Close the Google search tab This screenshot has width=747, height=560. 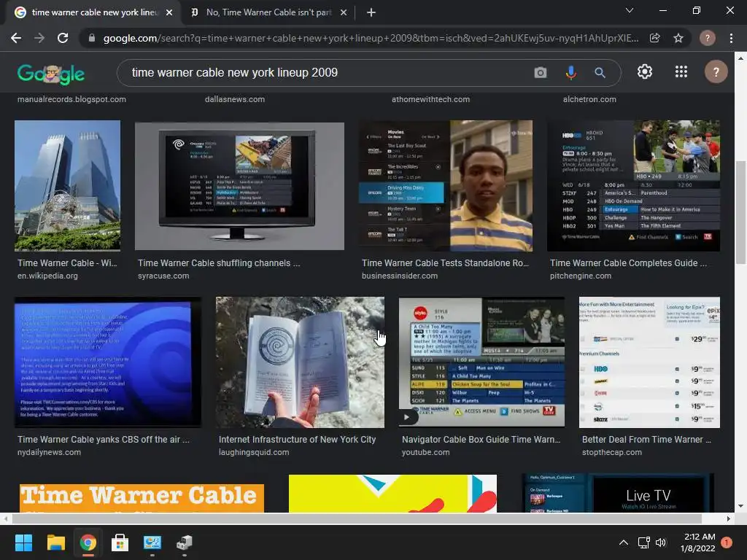169,12
